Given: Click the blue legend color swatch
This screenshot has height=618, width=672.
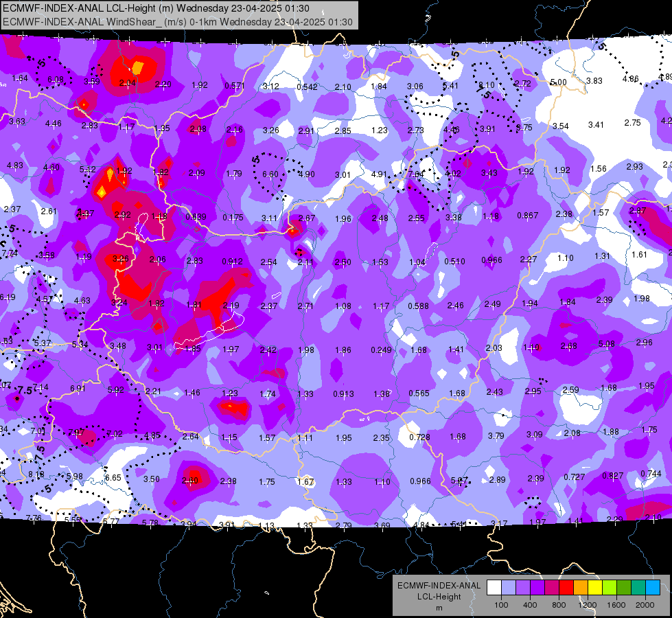Looking at the screenshot, I should point(653,587).
